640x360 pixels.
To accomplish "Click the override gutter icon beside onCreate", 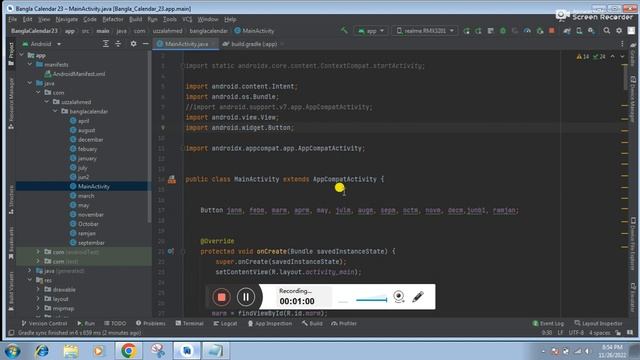I will 171,251.
